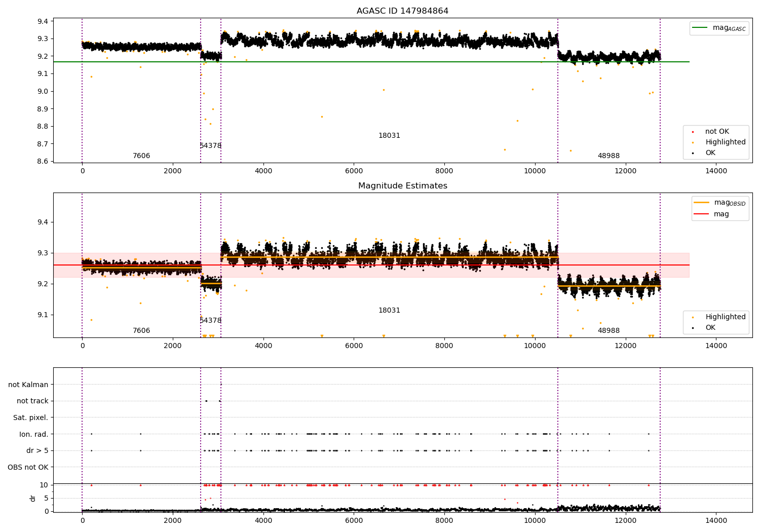Click the '9.1' tick on middle plot y-axis
The width and height of the screenshot is (760, 532).
coord(43,315)
